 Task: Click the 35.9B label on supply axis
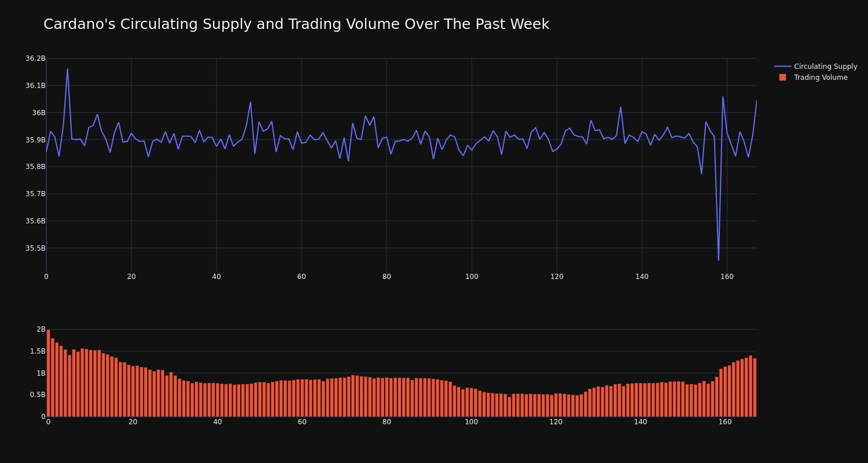[x=35, y=140]
